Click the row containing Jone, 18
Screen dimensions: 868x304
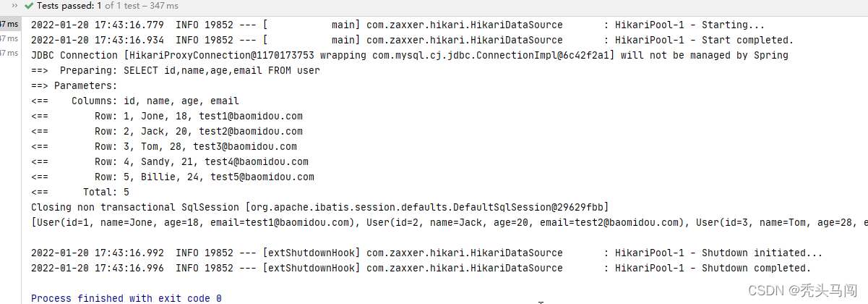tap(167, 116)
